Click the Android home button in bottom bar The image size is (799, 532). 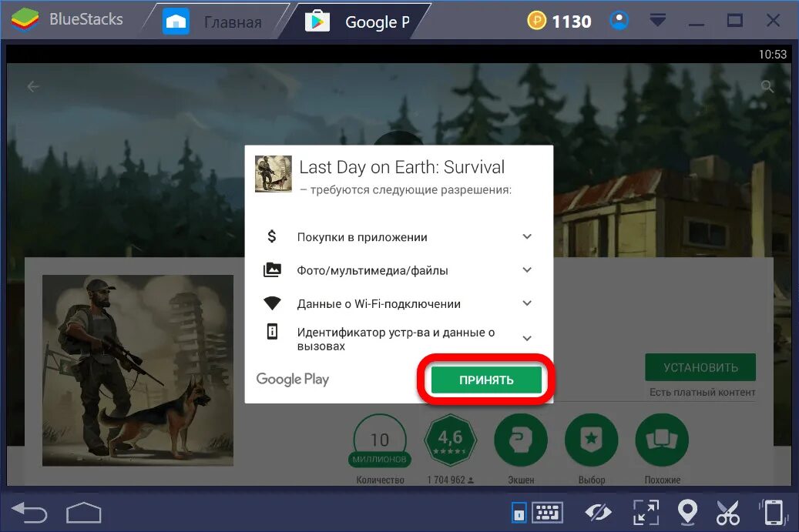pos(83,513)
